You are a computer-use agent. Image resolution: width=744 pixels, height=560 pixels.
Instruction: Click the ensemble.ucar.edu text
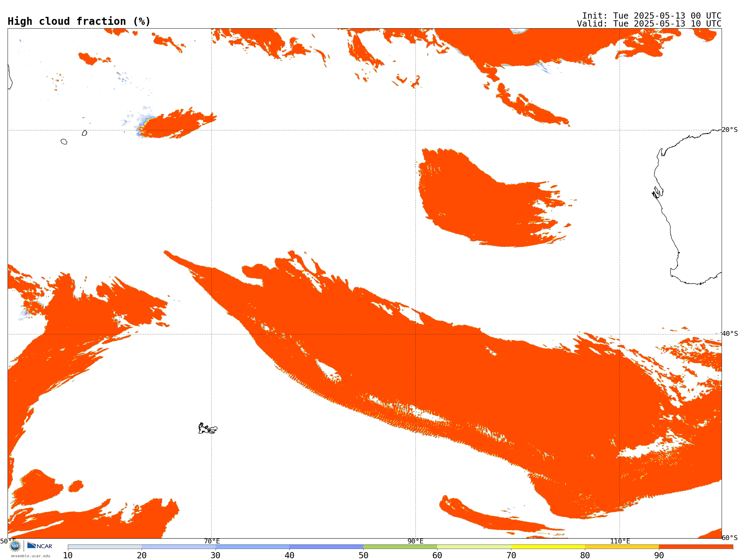(31, 556)
